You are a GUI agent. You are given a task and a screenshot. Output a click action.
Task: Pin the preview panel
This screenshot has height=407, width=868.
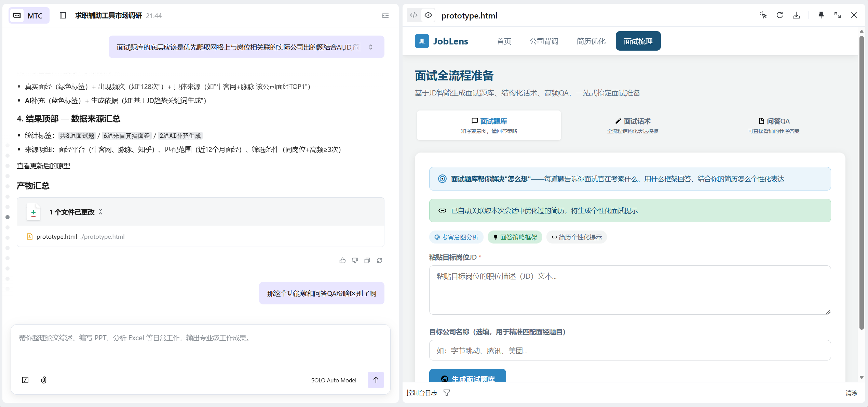click(x=821, y=15)
